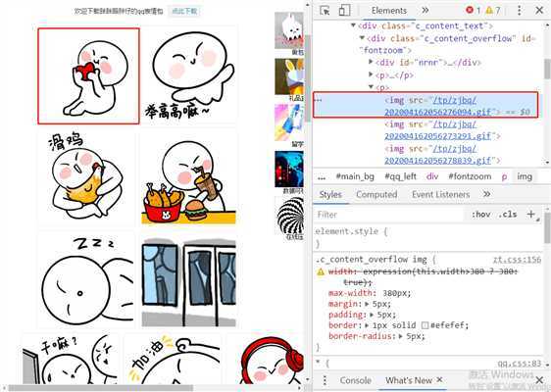551x392 pixels.
Task: Click the sticker with 举高高 caption
Action: tap(190, 74)
